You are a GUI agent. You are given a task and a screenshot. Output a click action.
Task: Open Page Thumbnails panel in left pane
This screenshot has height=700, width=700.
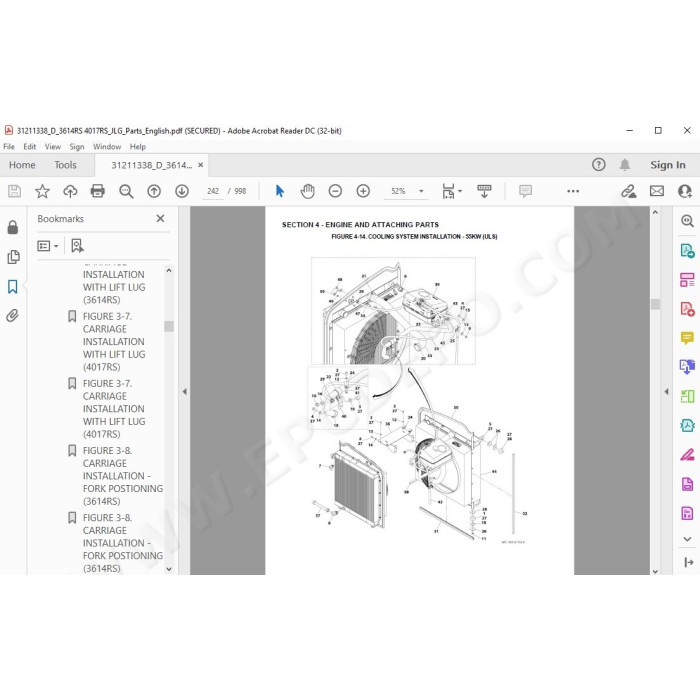point(13,257)
